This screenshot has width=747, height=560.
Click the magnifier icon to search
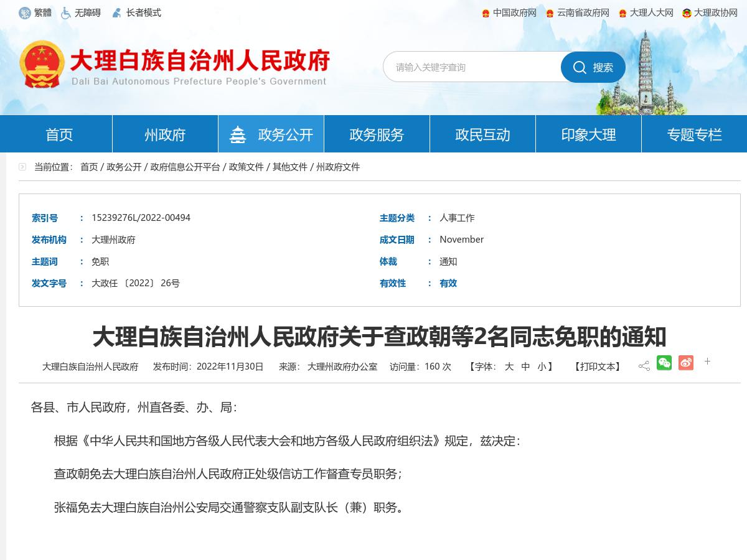(x=580, y=67)
